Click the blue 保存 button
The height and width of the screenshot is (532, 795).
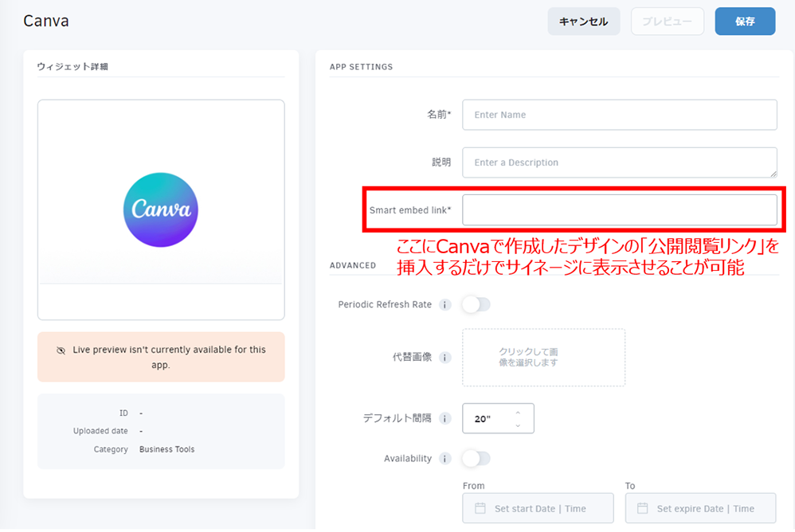tap(745, 22)
